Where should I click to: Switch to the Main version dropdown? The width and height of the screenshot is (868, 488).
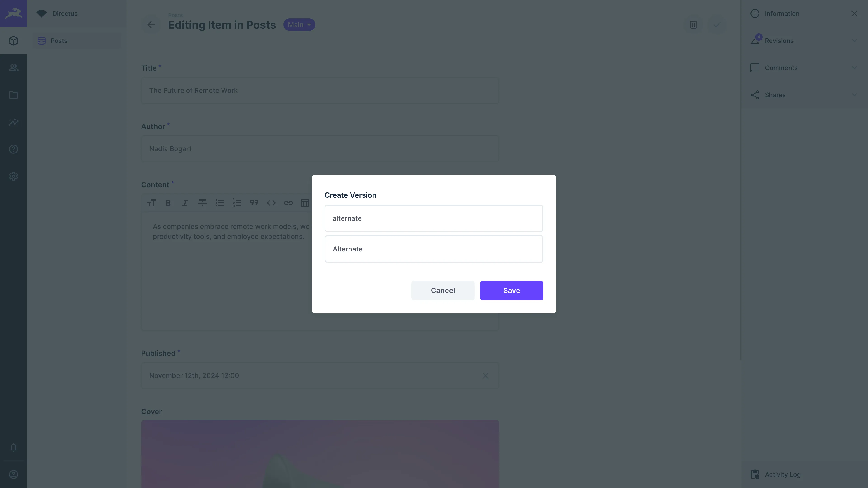299,24
